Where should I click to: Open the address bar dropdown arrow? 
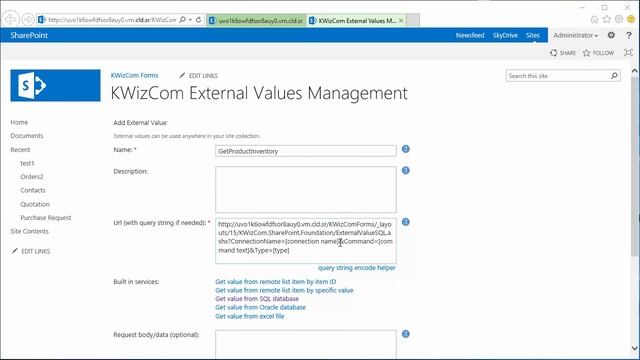click(x=190, y=20)
